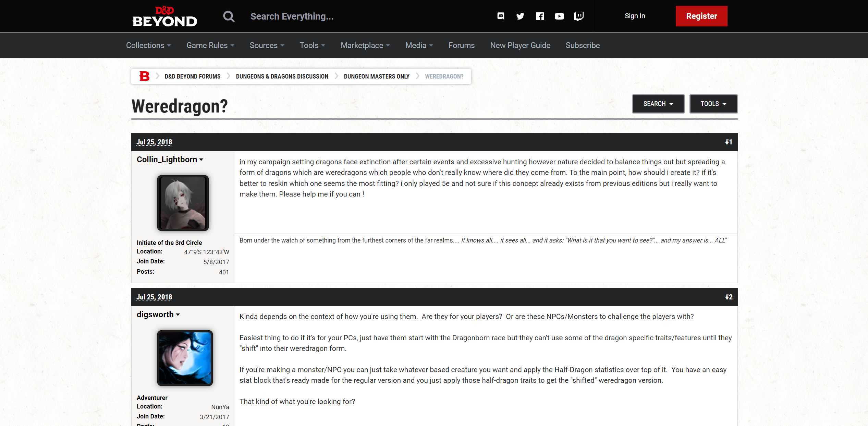Expand the Game Rules menu
868x426 pixels.
[x=210, y=45]
